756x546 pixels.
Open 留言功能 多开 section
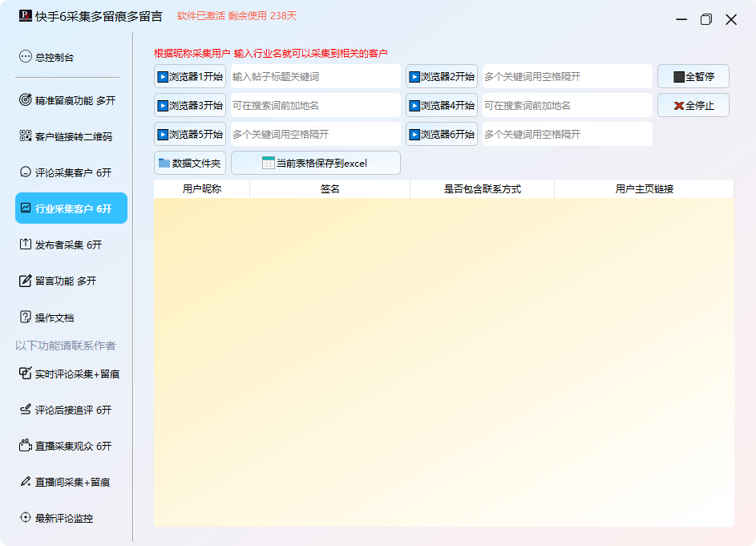click(71, 281)
